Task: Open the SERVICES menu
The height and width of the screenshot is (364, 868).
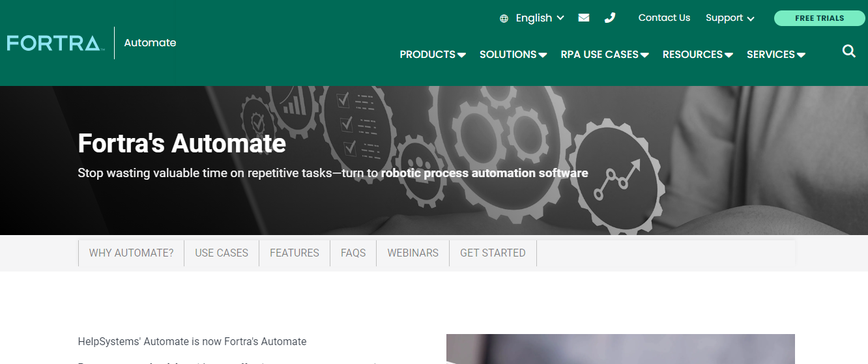Action: (x=776, y=55)
